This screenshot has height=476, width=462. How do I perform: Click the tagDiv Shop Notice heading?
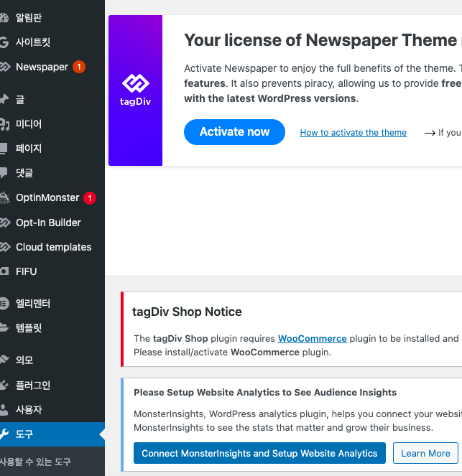pos(187,312)
